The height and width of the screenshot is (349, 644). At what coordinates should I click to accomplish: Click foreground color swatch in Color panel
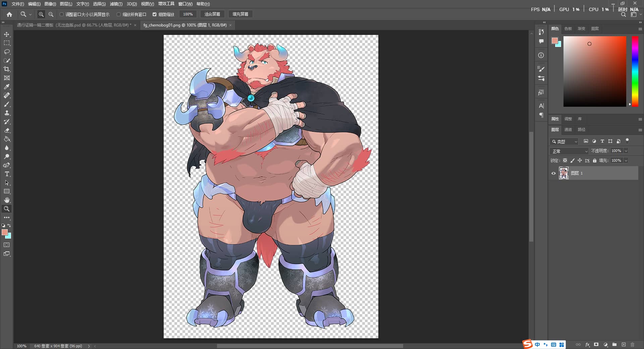point(554,41)
